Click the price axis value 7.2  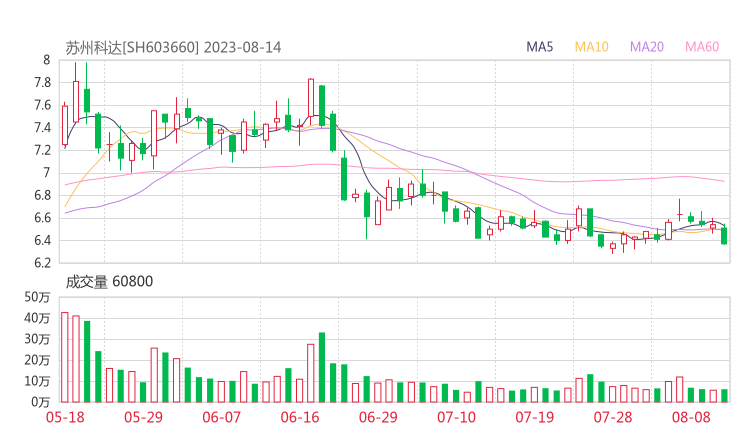tap(42, 150)
